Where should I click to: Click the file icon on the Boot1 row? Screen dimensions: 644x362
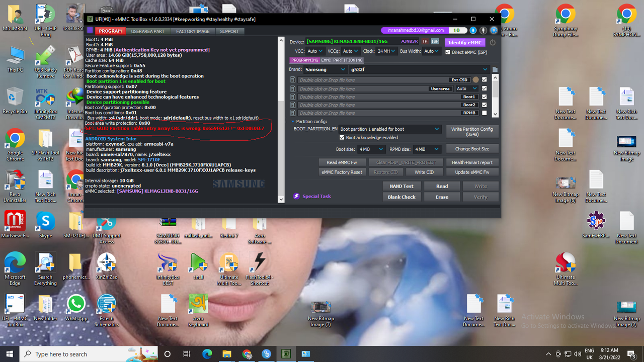pos(293,97)
